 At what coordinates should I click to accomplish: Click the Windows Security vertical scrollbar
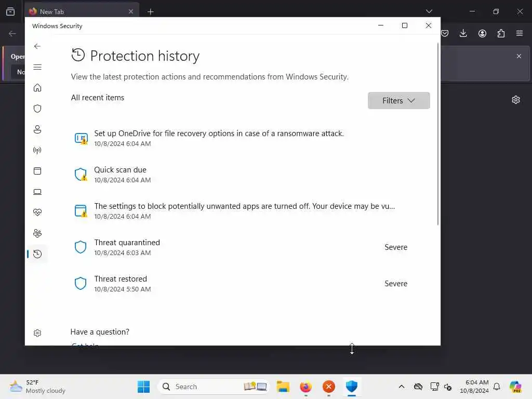coord(437,134)
